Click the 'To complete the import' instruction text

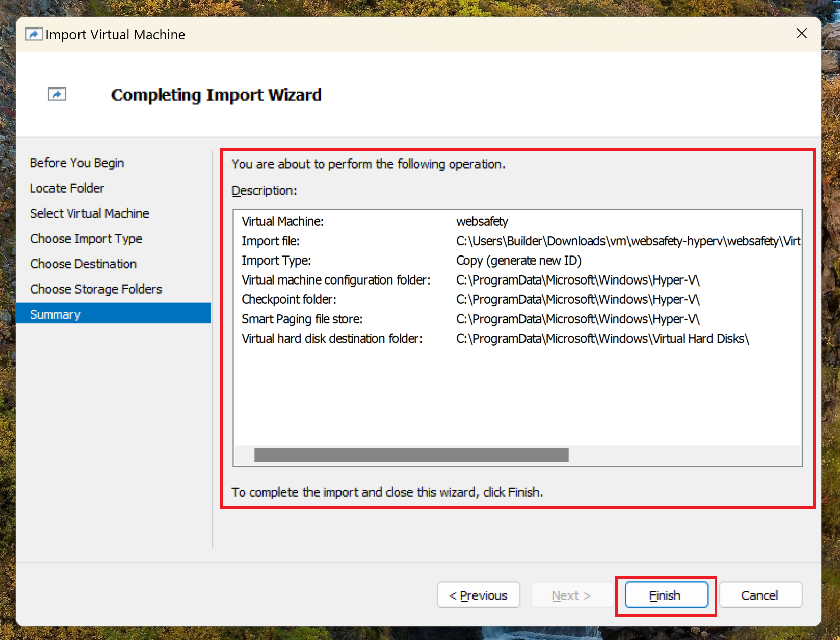pyautogui.click(x=387, y=492)
